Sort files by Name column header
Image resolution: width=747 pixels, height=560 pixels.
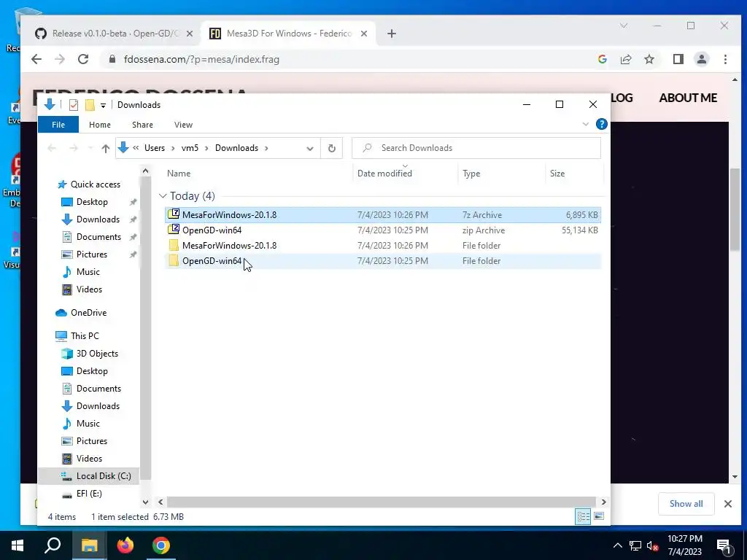coord(179,174)
